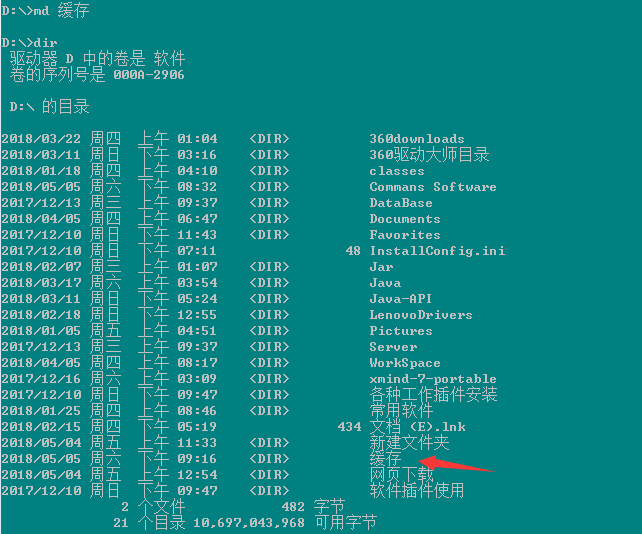
Task: Select the 网页下载 folder name
Action: 401,474
